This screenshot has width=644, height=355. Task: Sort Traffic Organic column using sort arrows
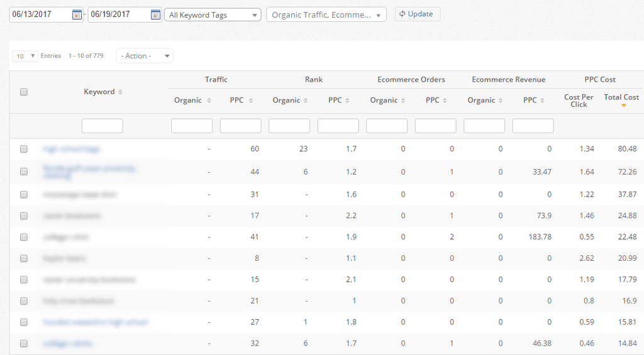point(209,101)
